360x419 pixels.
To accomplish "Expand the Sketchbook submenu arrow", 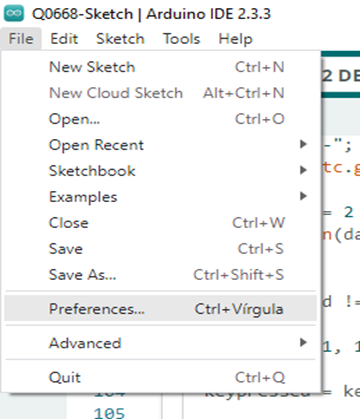I will (x=303, y=170).
